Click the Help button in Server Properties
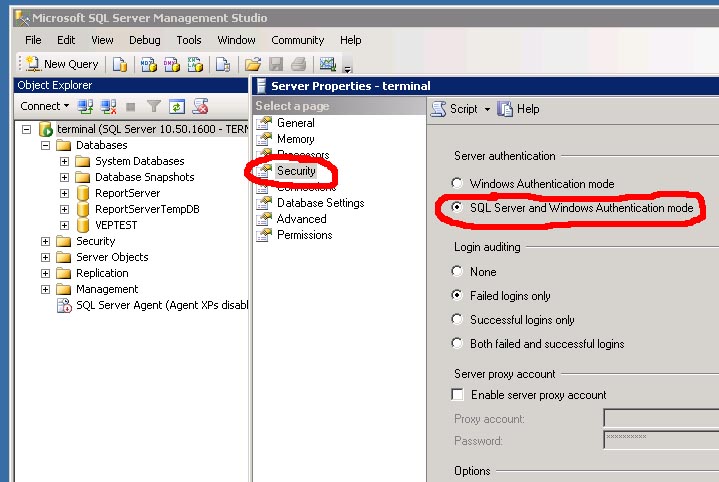719x482 pixels. [x=519, y=109]
